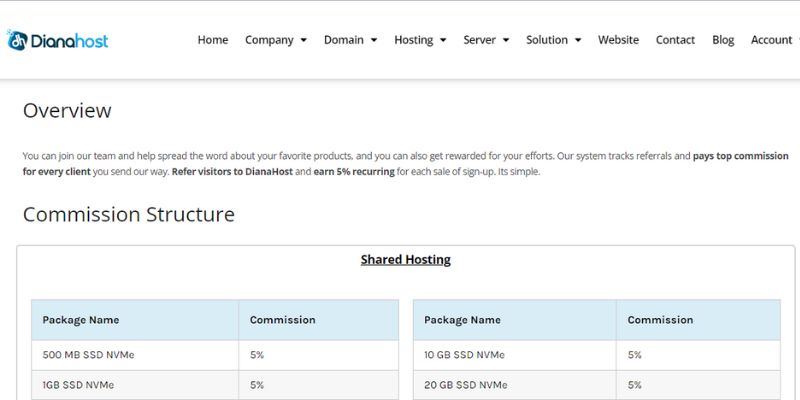Click the 5% cell for 20 GB package
This screenshot has width=800, height=400.
point(698,385)
